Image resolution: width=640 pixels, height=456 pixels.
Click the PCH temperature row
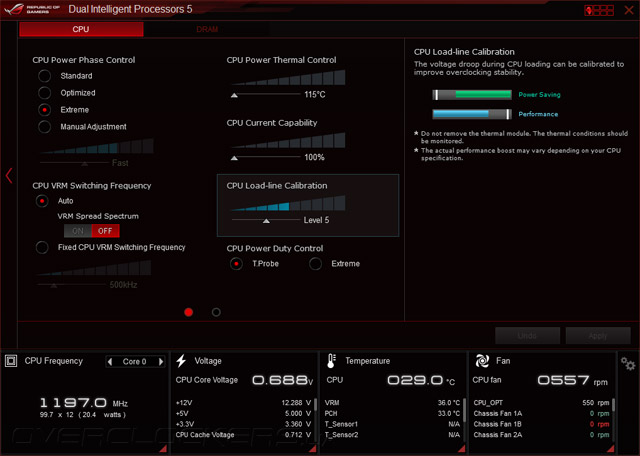coord(392,414)
